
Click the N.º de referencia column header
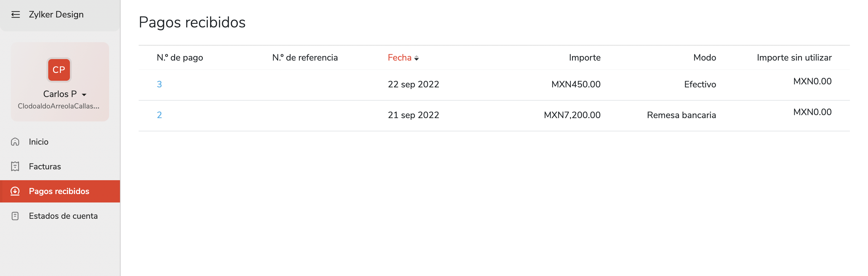(x=305, y=58)
